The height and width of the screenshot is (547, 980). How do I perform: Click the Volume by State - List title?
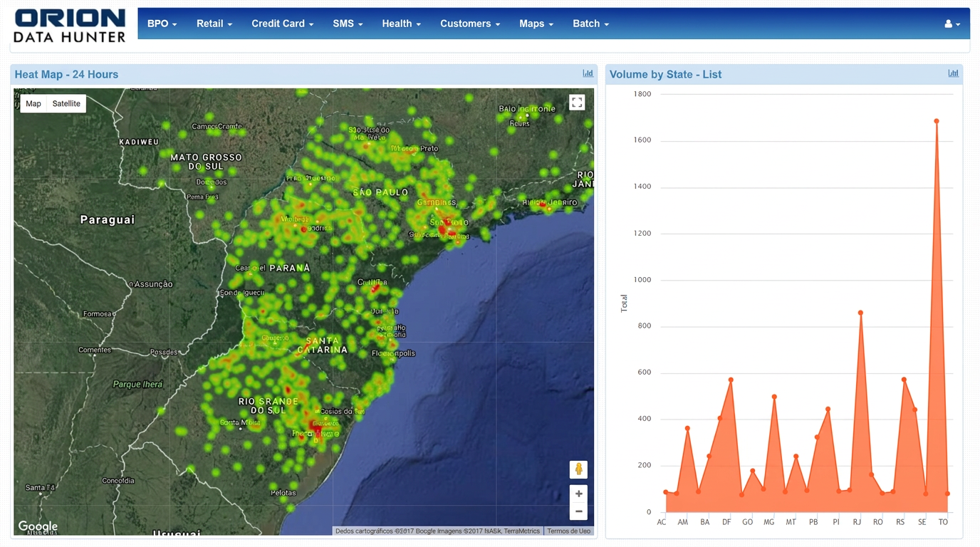665,74
